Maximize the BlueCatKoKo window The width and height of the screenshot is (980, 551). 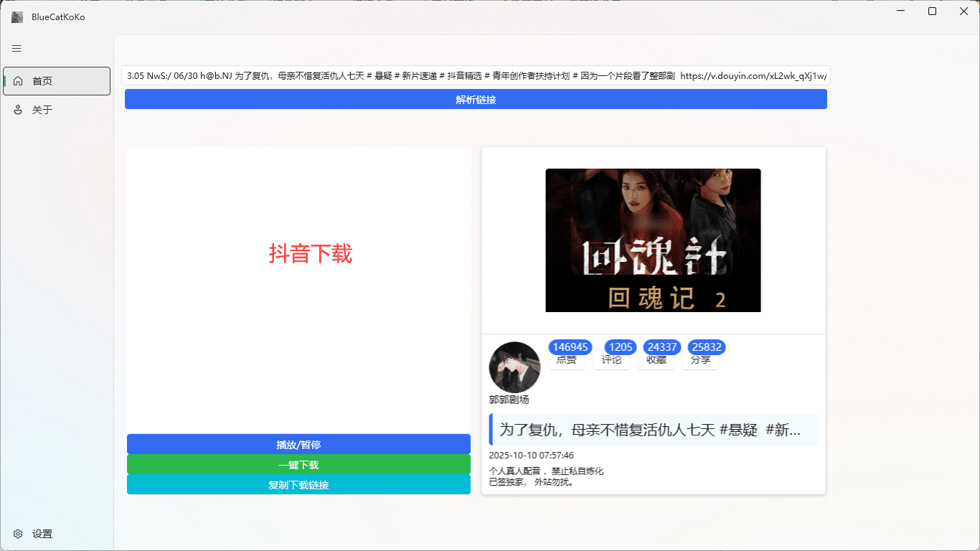coord(932,11)
